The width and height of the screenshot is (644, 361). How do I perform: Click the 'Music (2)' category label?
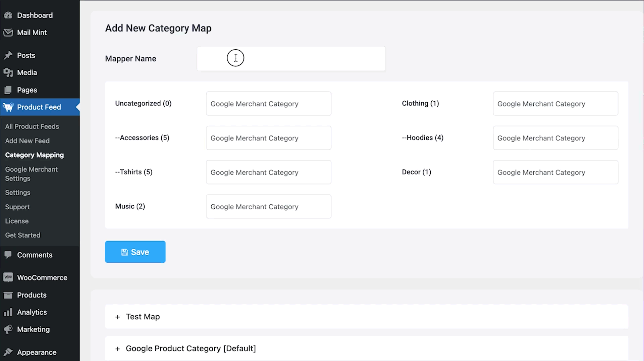(130, 206)
